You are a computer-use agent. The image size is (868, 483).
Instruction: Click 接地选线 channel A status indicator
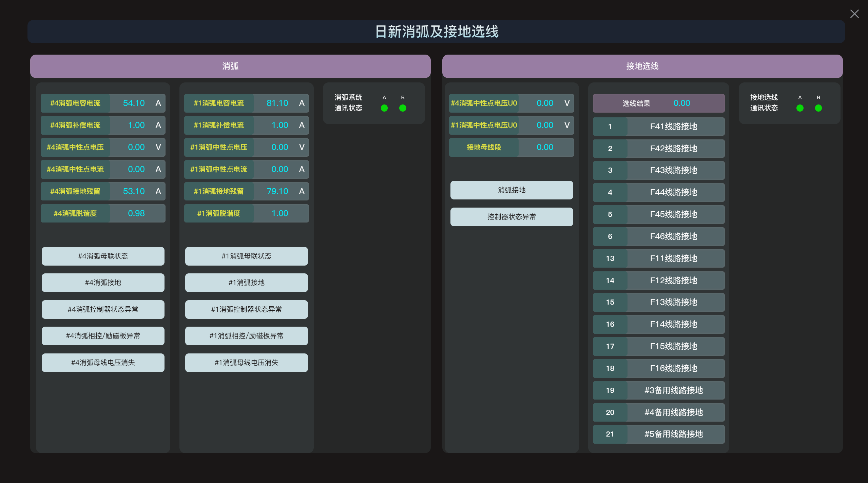(799, 108)
